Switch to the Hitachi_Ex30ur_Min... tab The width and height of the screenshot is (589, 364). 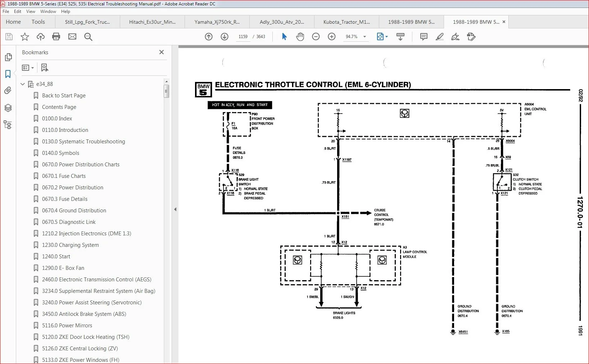coord(153,22)
